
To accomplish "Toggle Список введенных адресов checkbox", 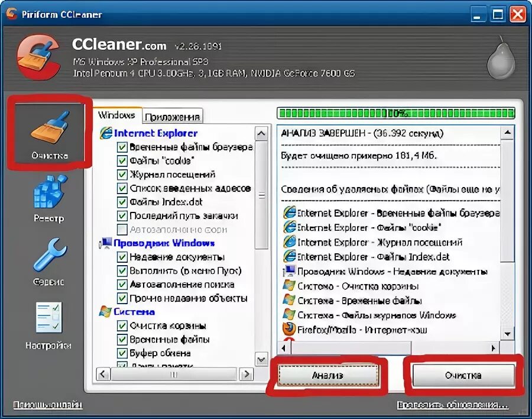I will (122, 188).
